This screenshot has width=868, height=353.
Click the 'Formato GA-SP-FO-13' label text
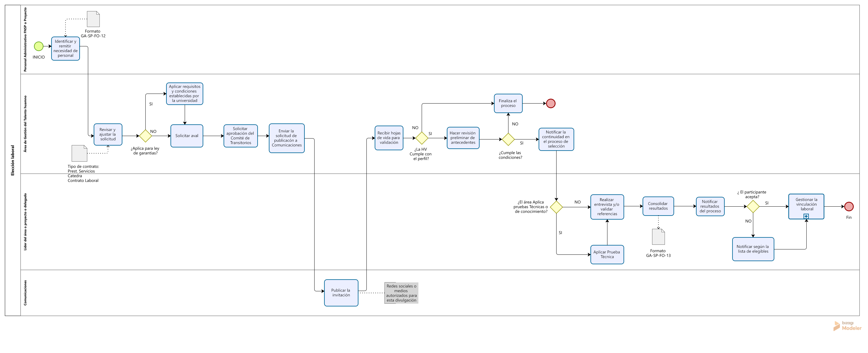coord(658,253)
